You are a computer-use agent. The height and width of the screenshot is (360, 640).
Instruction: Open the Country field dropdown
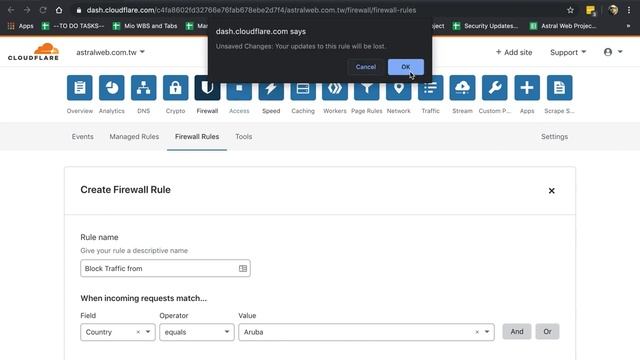click(148, 332)
